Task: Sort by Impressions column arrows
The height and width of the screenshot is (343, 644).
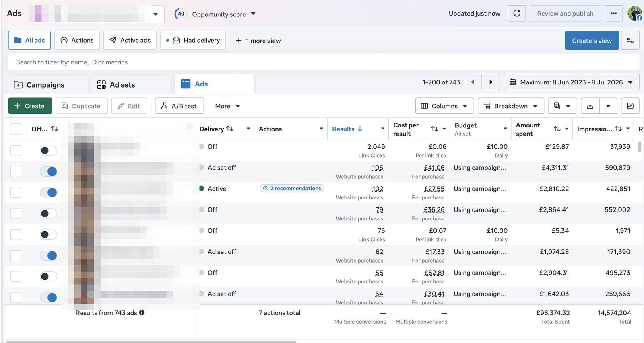Action: (619, 129)
